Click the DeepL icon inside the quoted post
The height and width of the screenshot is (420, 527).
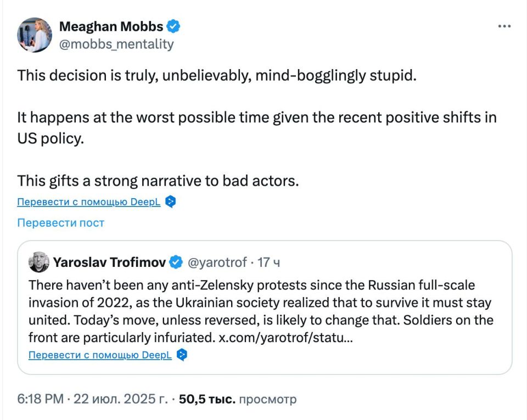[182, 355]
